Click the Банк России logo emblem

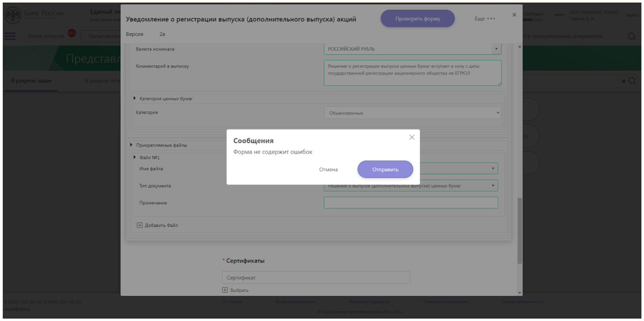point(13,15)
